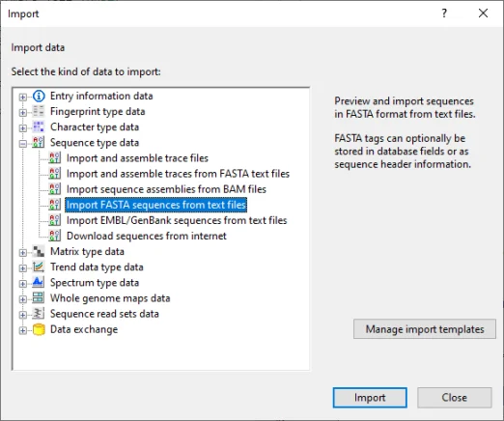504x421 pixels.
Task: Open the help question mark in title bar
Action: pos(444,14)
